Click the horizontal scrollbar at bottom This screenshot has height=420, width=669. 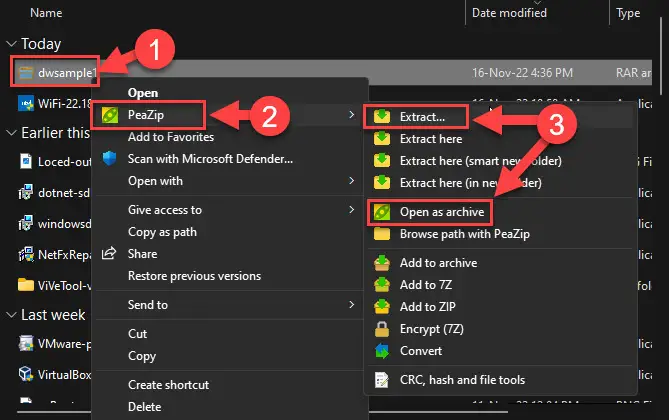click(262, 412)
